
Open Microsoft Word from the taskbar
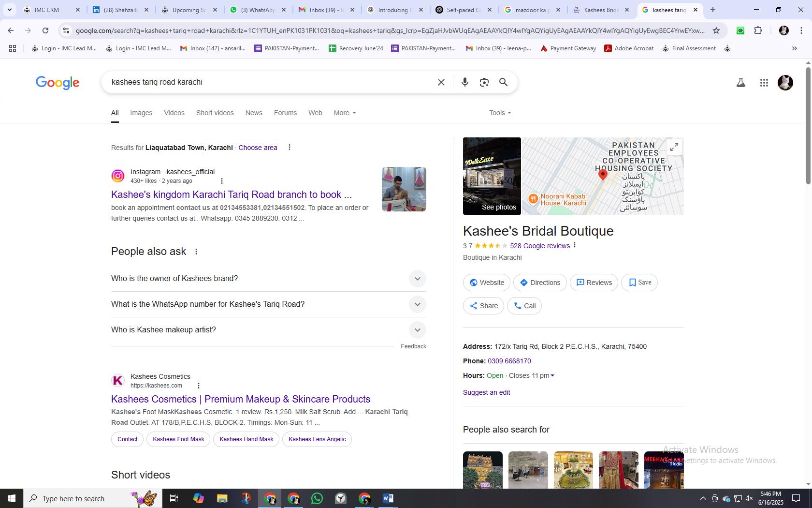point(388,498)
